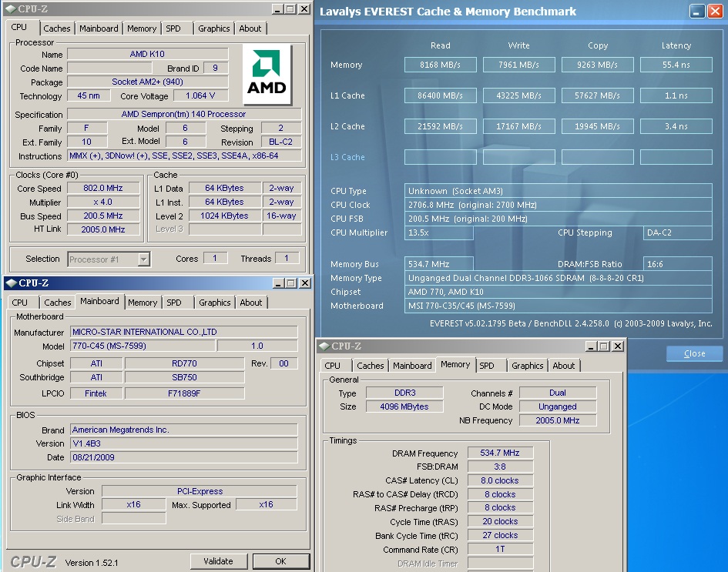Click the L1 Cache Read value 86400 MB/s

440,95
